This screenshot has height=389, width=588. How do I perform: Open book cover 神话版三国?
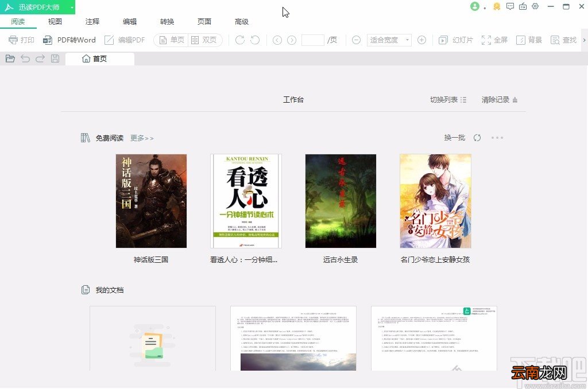pos(151,201)
